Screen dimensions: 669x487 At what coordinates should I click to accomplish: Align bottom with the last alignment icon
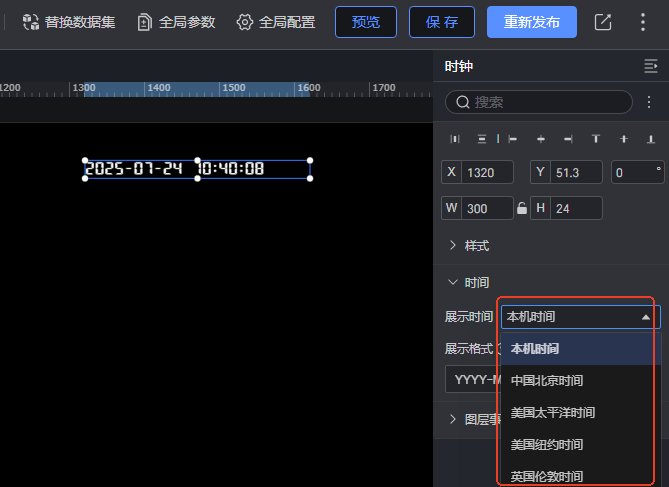[x=651, y=139]
